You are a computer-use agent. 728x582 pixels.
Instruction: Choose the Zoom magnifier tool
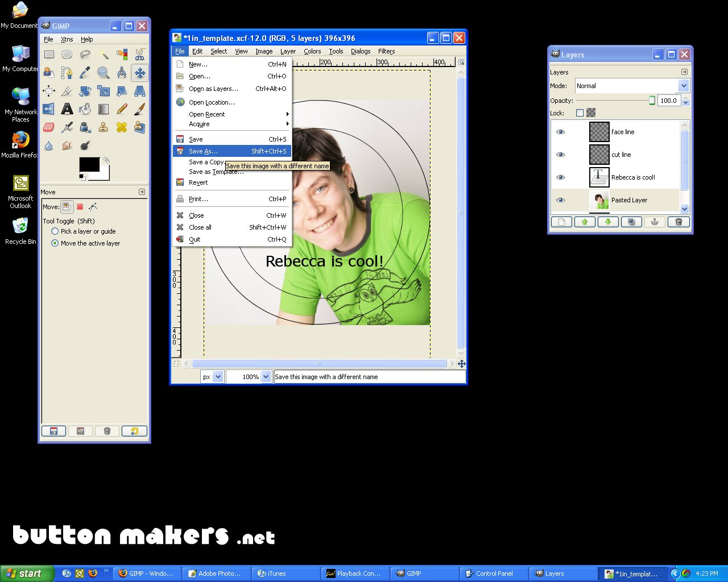coord(104,73)
